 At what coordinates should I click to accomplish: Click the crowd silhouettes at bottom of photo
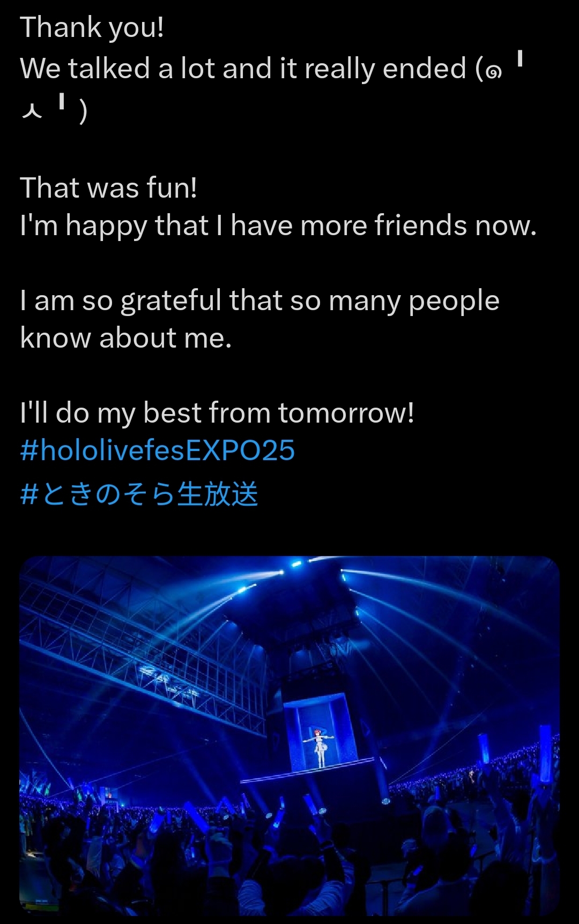click(289, 862)
